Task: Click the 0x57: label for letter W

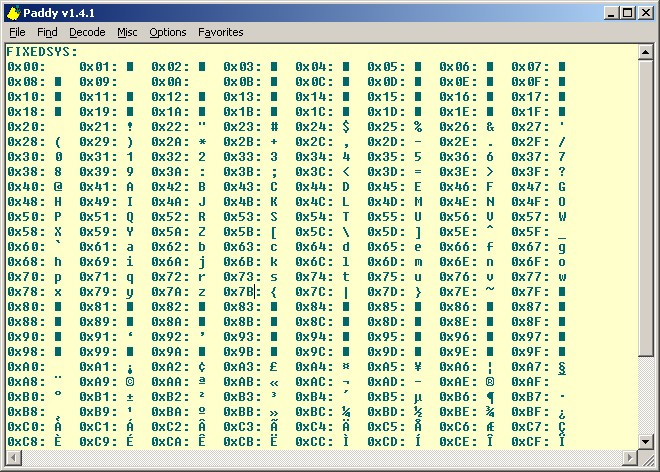Action: pos(530,217)
